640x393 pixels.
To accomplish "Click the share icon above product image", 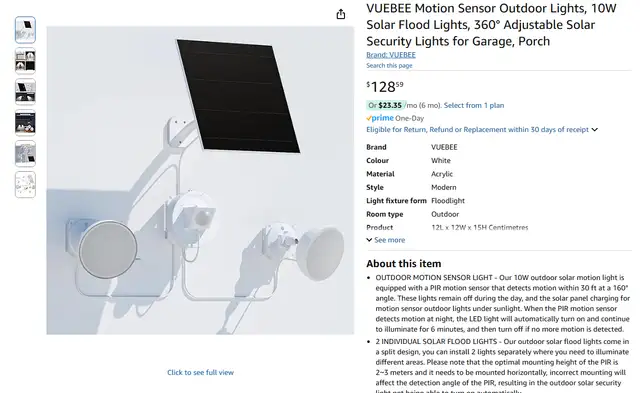I will pyautogui.click(x=341, y=14).
